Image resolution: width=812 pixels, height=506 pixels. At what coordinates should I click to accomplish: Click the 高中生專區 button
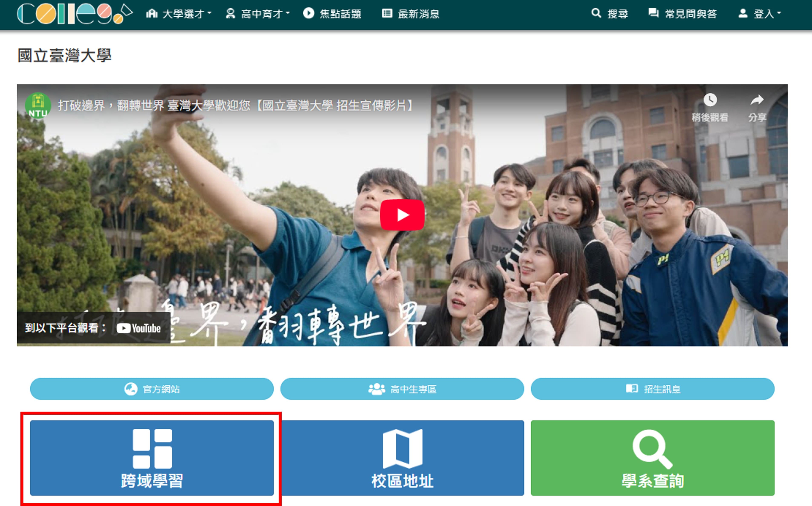(402, 389)
